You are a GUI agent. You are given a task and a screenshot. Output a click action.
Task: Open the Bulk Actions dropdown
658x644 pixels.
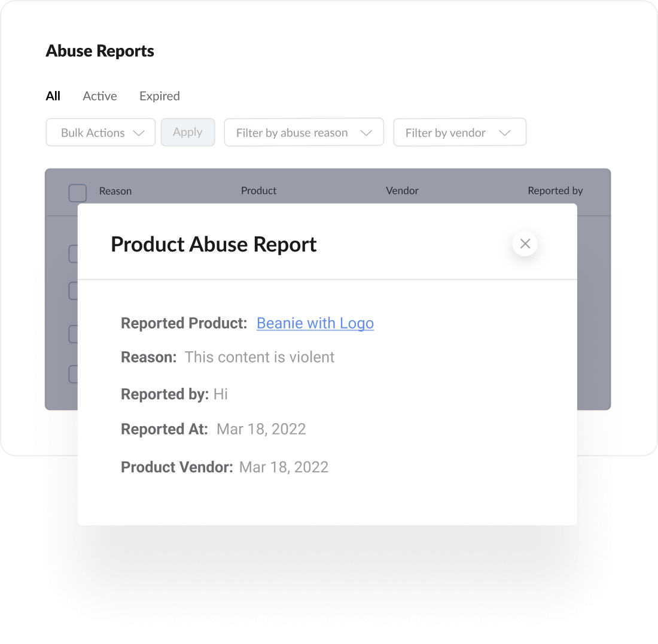(x=100, y=132)
